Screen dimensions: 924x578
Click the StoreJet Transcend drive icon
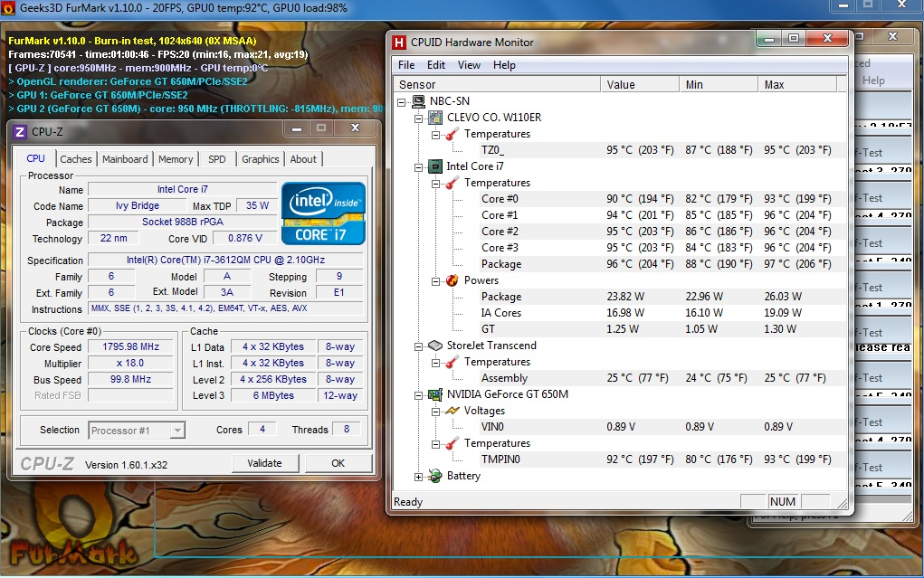435,346
